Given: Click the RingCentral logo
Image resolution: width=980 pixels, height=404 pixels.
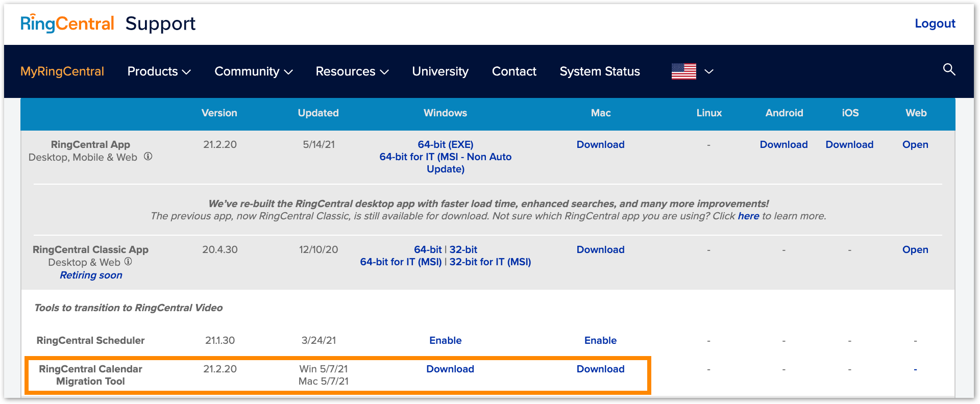Looking at the screenshot, I should point(67,23).
